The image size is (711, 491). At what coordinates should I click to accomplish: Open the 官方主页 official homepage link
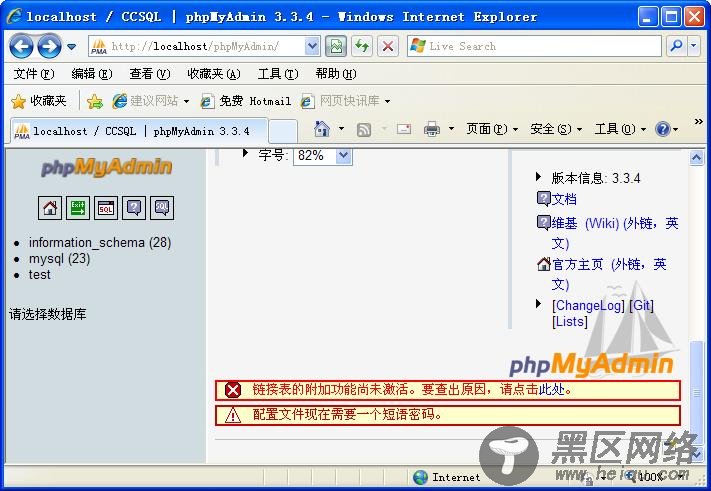click(x=609, y=274)
